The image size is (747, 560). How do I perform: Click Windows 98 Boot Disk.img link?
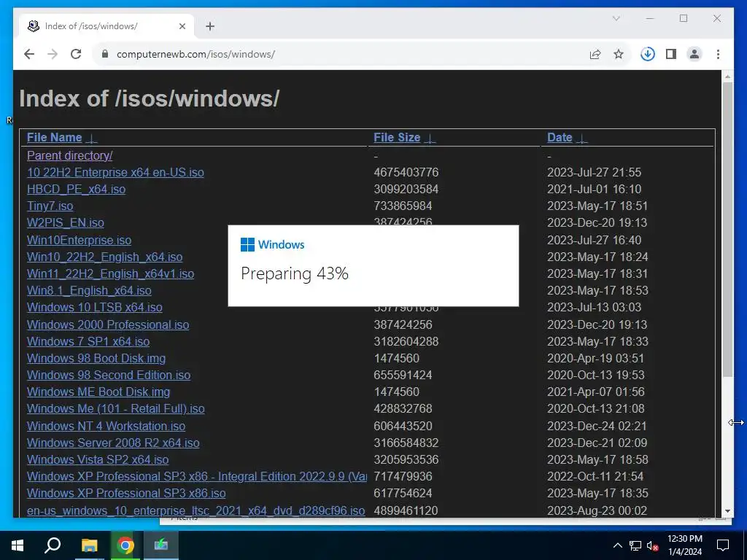pyautogui.click(x=96, y=358)
